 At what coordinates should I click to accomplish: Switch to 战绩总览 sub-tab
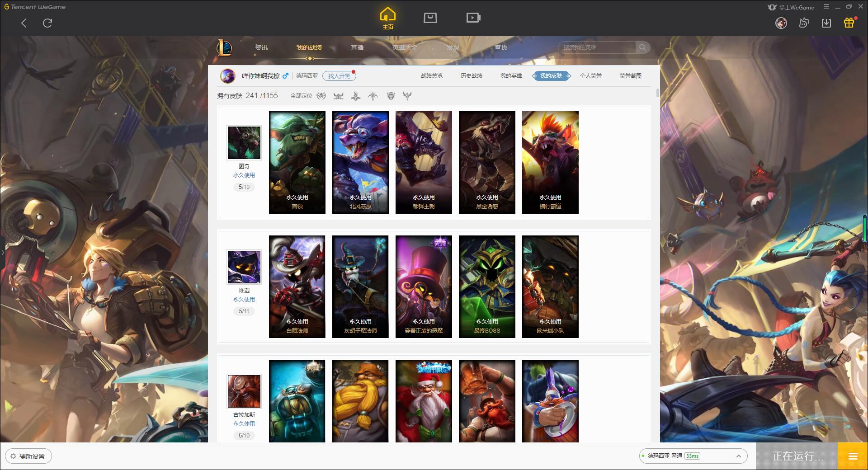pos(432,76)
